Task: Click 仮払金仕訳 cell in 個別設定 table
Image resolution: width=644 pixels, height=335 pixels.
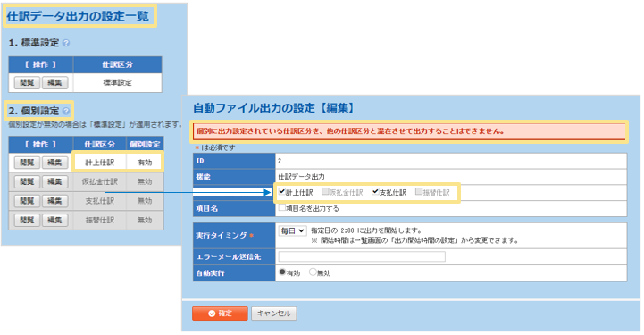Action: pyautogui.click(x=99, y=181)
